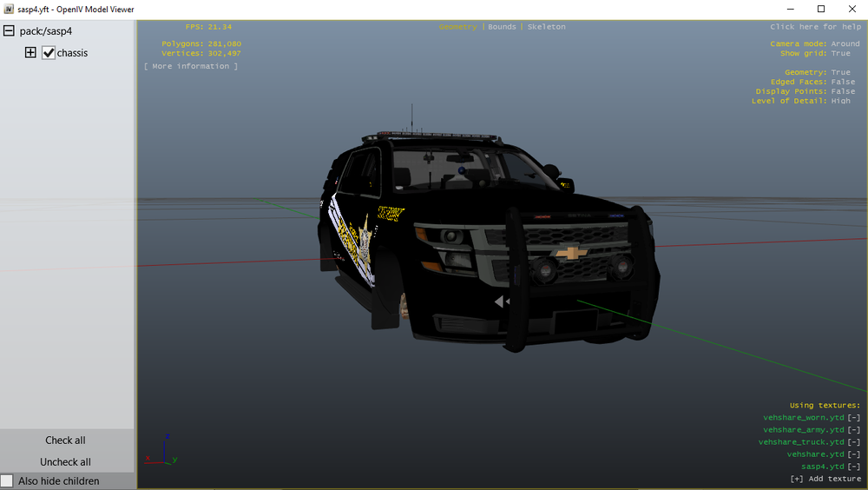
Task: Remove sasp4.ytd texture with [-]
Action: [x=853, y=467]
